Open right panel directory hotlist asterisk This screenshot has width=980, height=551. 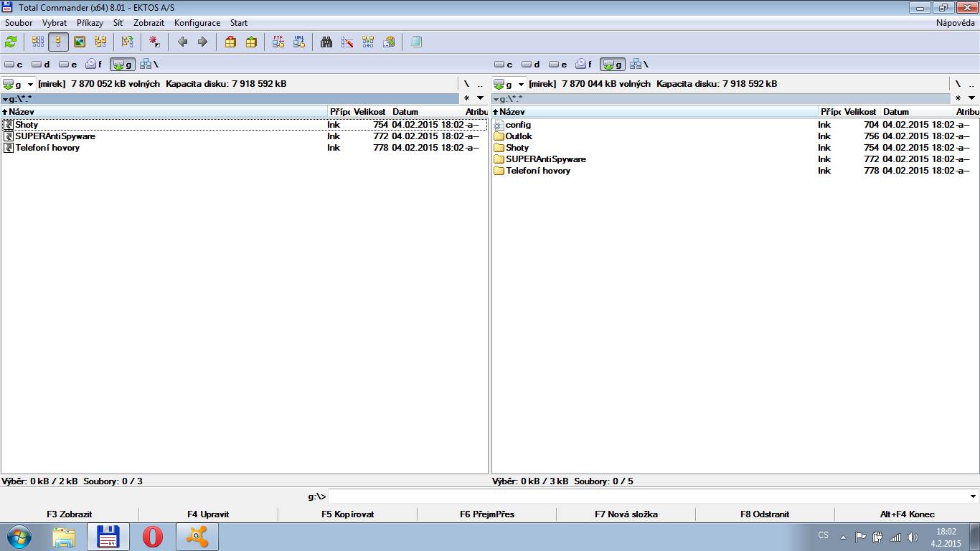[x=957, y=98]
